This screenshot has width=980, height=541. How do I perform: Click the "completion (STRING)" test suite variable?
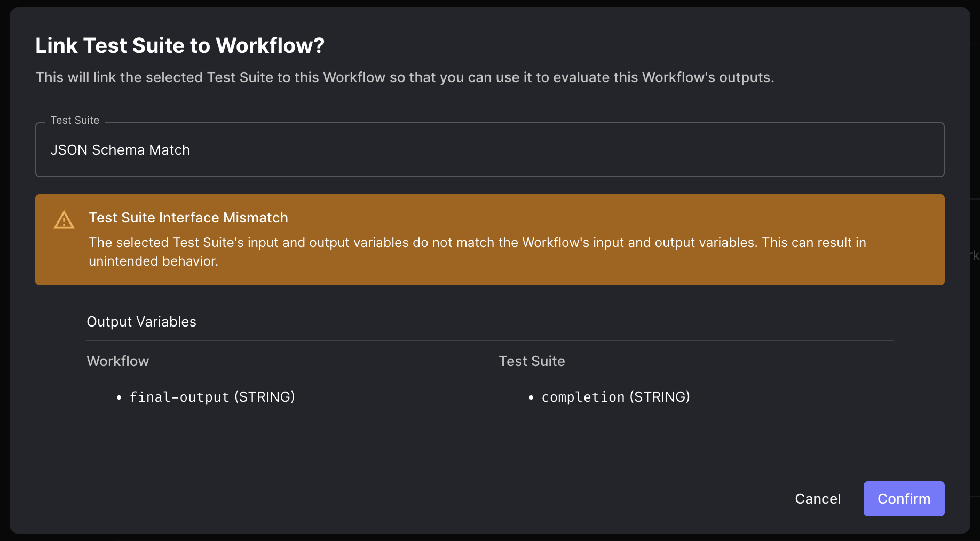[616, 397]
